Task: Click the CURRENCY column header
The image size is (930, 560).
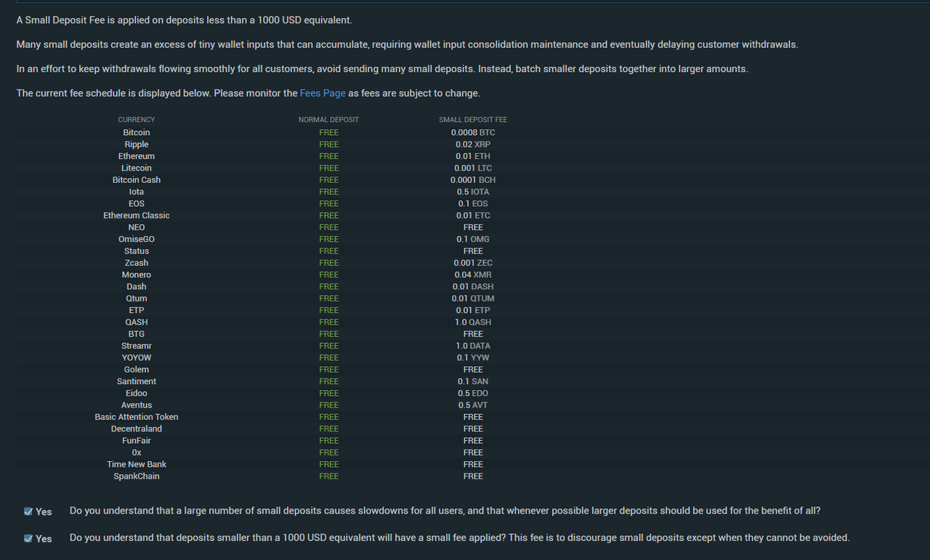Action: [137, 120]
